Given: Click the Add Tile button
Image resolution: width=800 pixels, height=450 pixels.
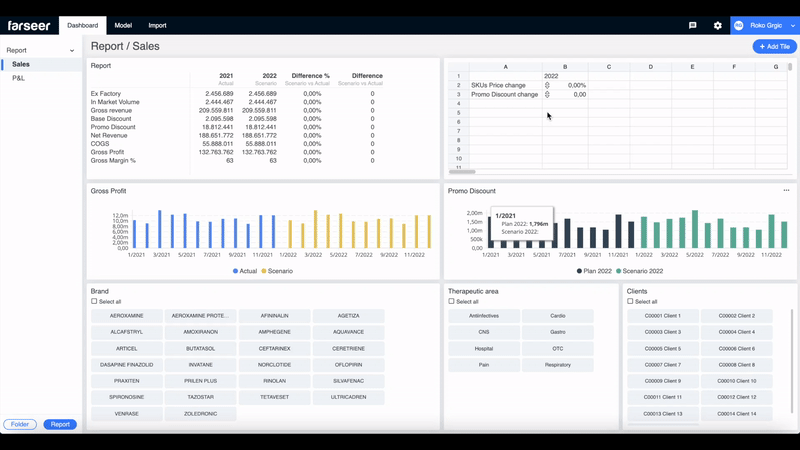Looking at the screenshot, I should point(774,46).
